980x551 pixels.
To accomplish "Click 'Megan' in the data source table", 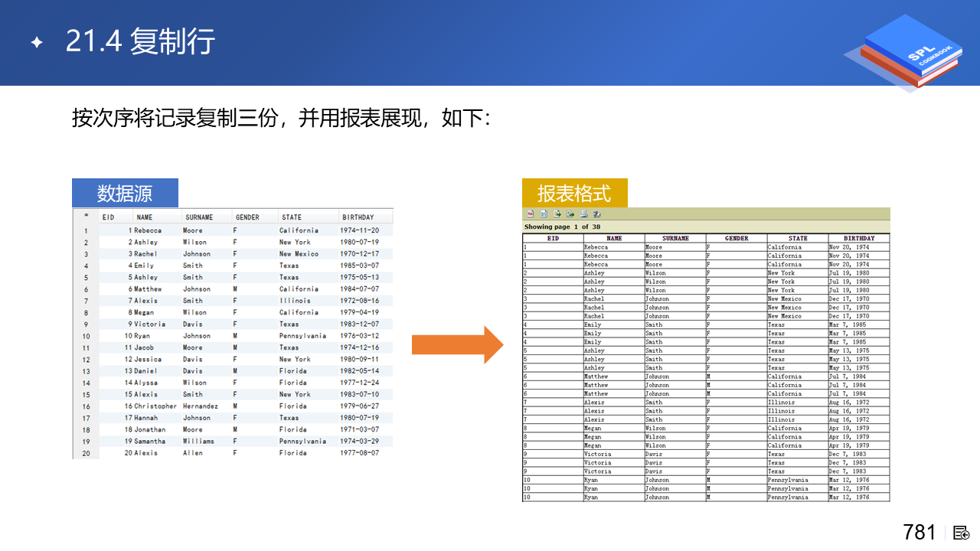I will tap(144, 312).
